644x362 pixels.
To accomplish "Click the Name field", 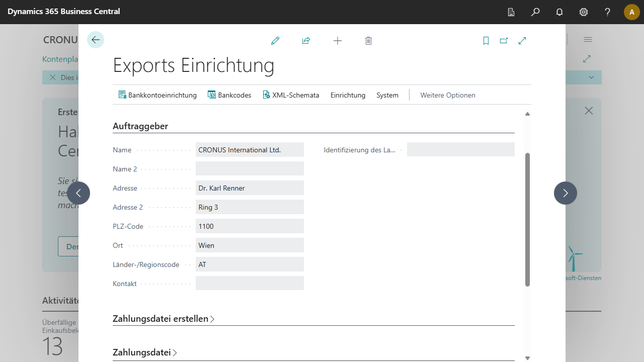I will 250,150.
